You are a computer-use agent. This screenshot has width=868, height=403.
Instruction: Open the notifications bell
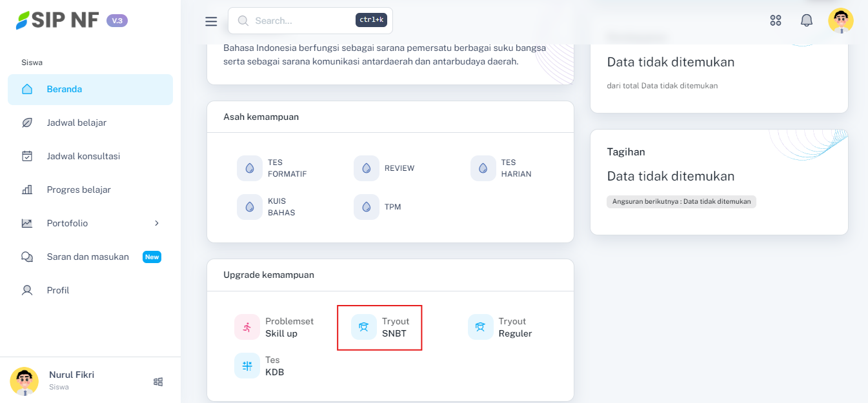807,21
